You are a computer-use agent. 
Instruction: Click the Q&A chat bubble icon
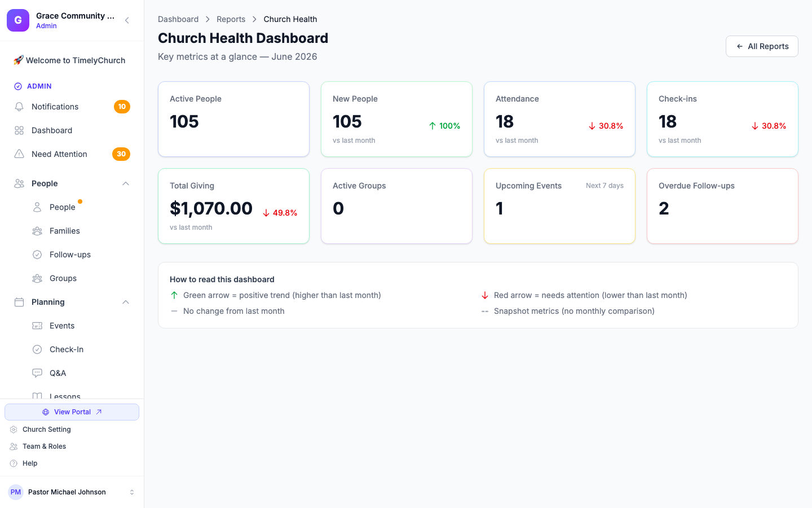tap(37, 373)
